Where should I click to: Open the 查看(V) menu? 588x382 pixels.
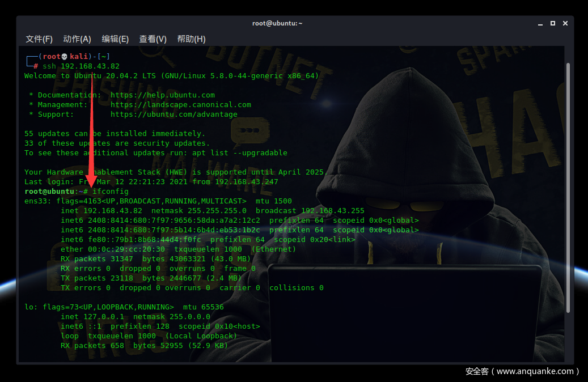[153, 39]
